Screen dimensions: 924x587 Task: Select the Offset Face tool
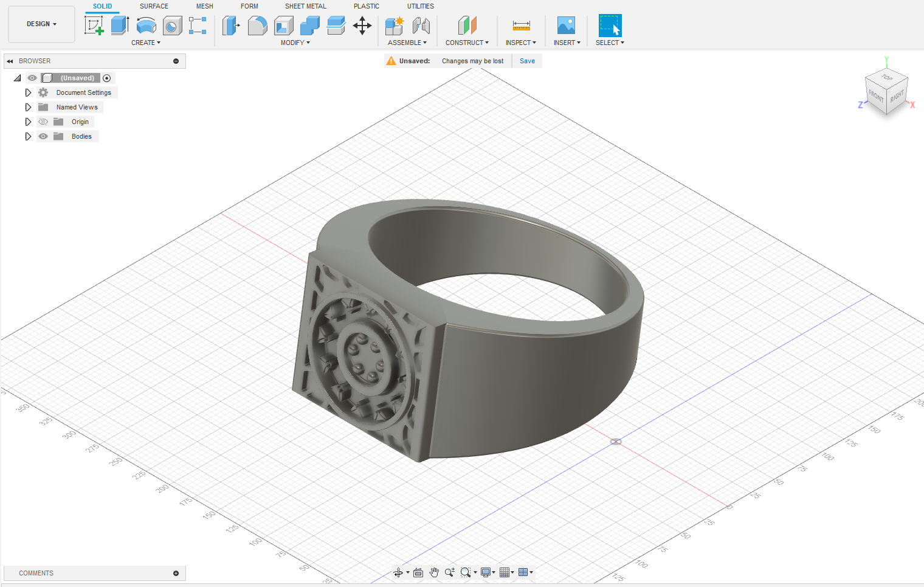pos(336,26)
